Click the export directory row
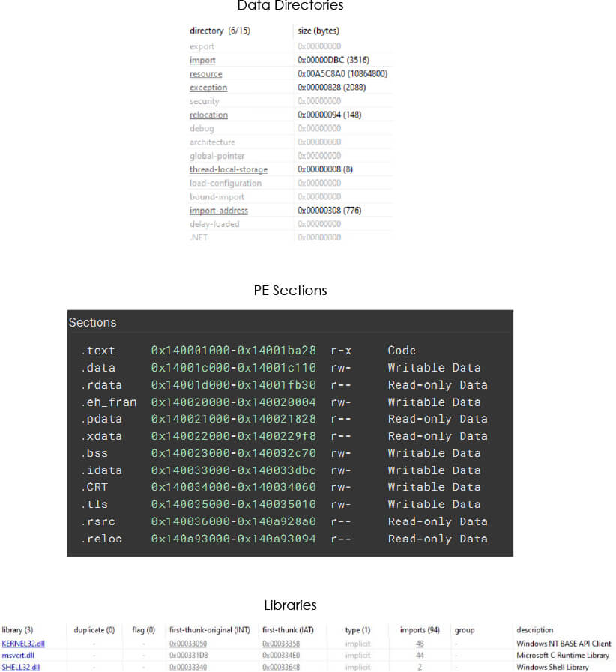Viewport: 616px width, 672px height. 290,46
